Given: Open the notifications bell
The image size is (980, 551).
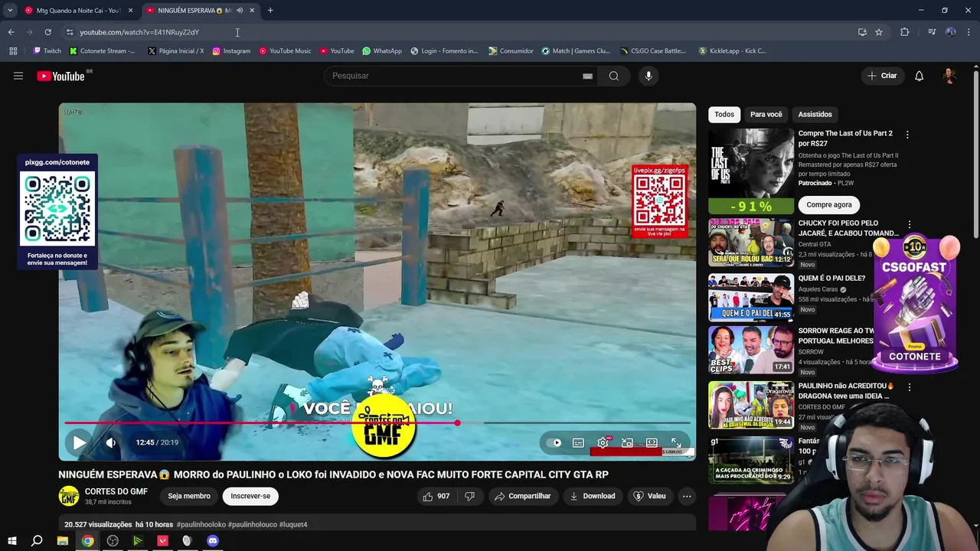Looking at the screenshot, I should pyautogui.click(x=919, y=76).
